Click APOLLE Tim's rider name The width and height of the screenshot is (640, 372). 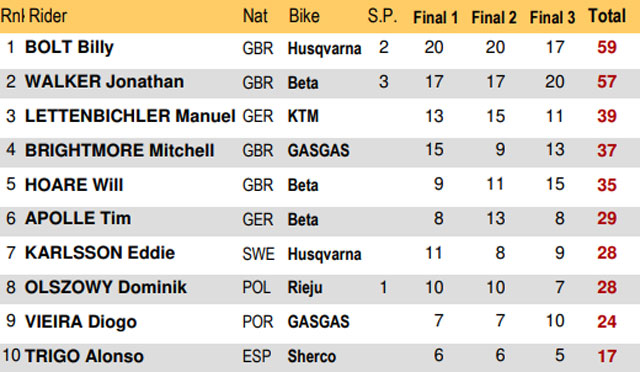pyautogui.click(x=78, y=218)
